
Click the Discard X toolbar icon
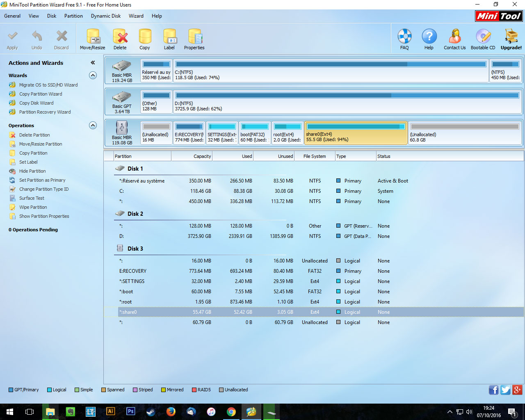pos(62,37)
